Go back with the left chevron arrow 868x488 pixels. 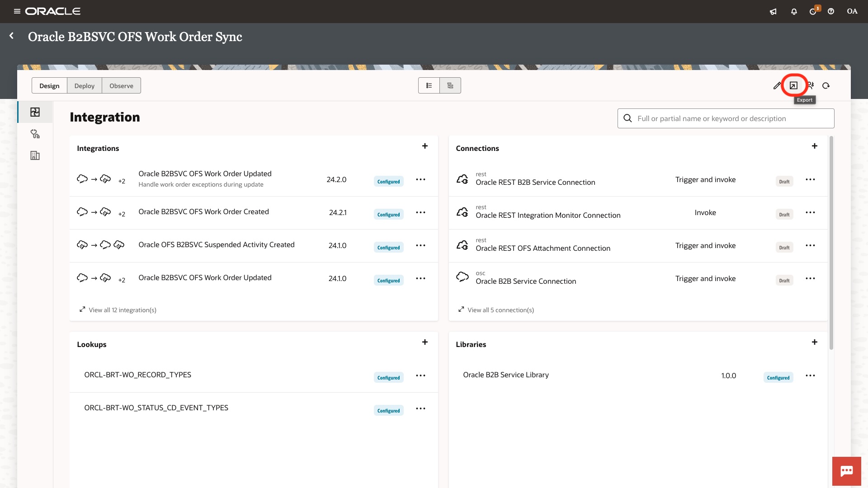click(12, 36)
